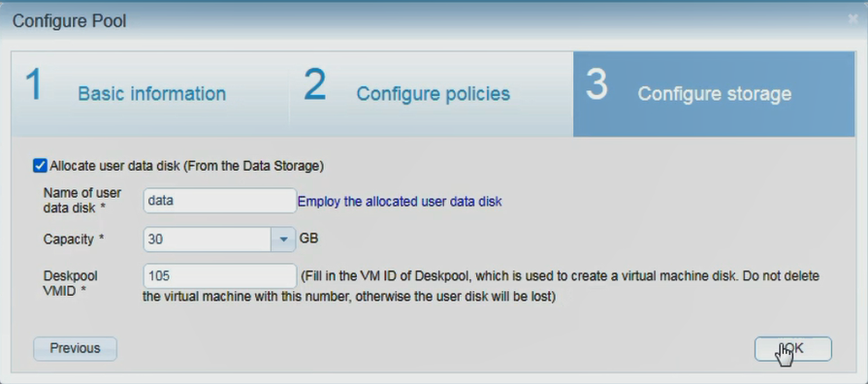
Task: Go to Configure policies step tab
Action: tap(431, 94)
